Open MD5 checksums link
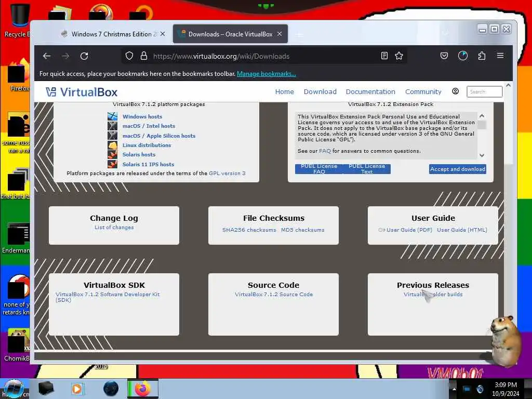 pos(303,230)
